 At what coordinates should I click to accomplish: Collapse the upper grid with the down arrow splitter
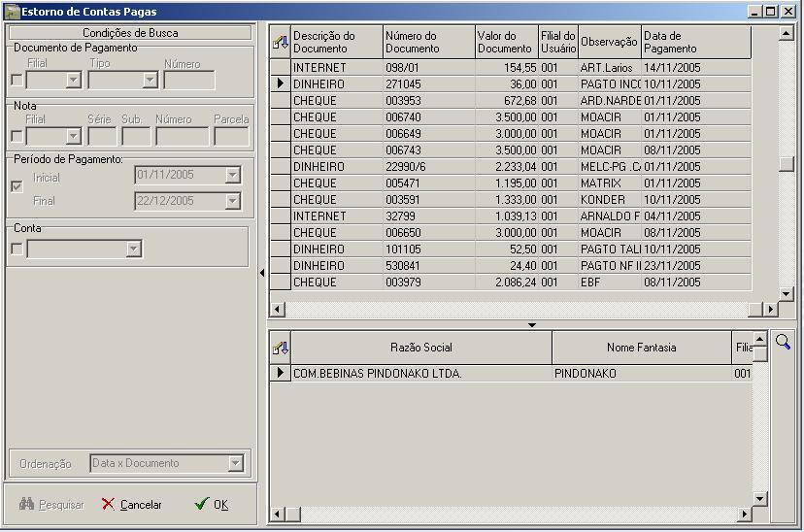532,325
